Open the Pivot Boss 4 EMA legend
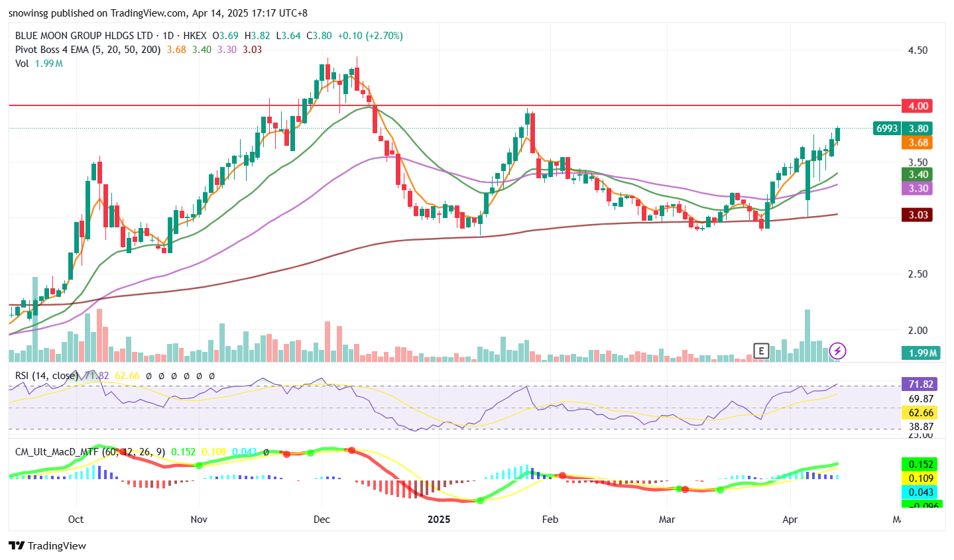The width and height of the screenshot is (954, 560). click(x=88, y=50)
